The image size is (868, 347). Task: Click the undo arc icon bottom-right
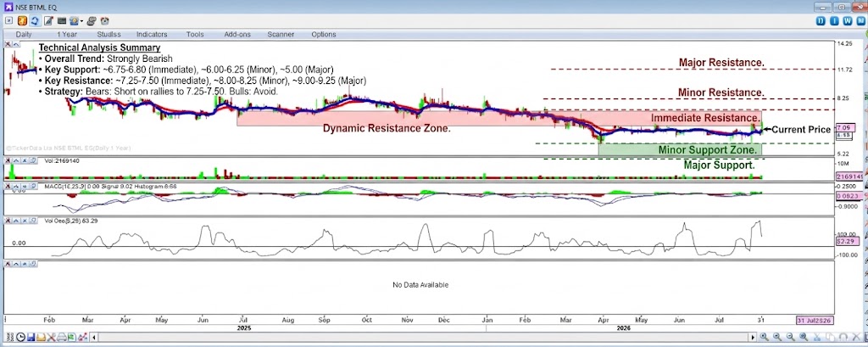click(843, 337)
